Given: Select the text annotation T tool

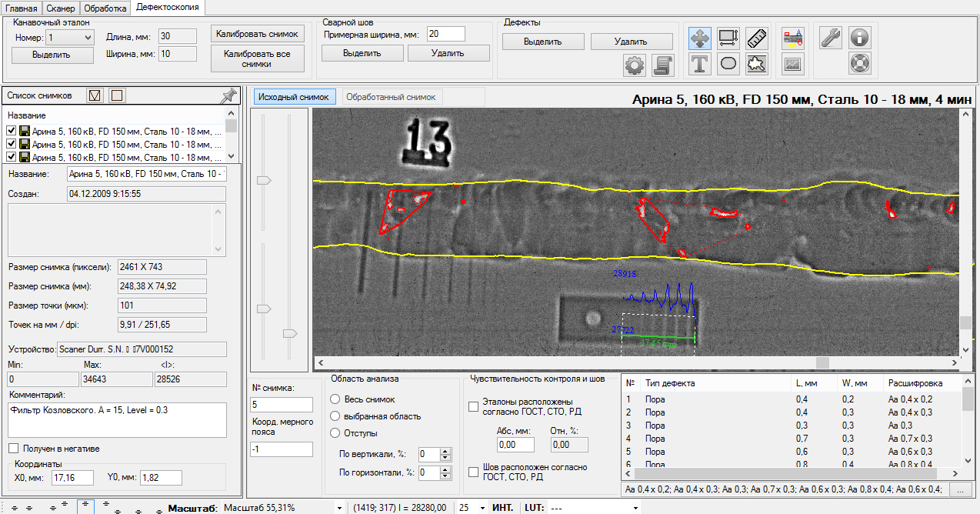Looking at the screenshot, I should (x=699, y=65).
